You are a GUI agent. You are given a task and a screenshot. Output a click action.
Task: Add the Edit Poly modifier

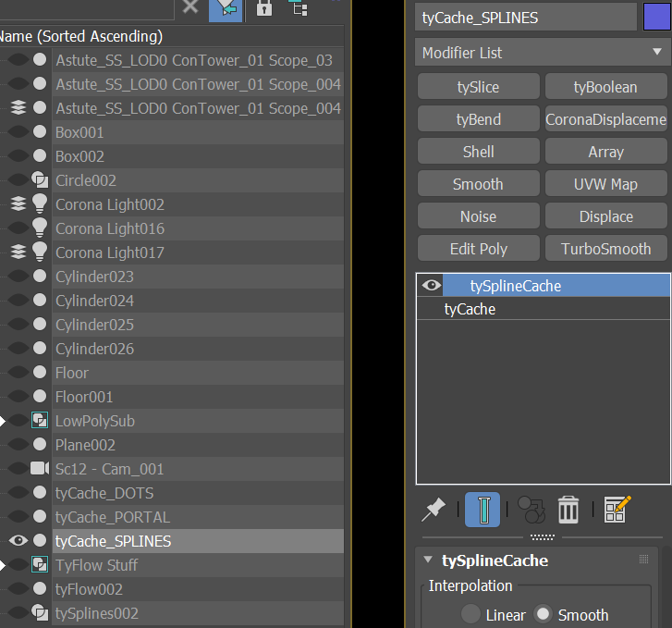pos(478,249)
